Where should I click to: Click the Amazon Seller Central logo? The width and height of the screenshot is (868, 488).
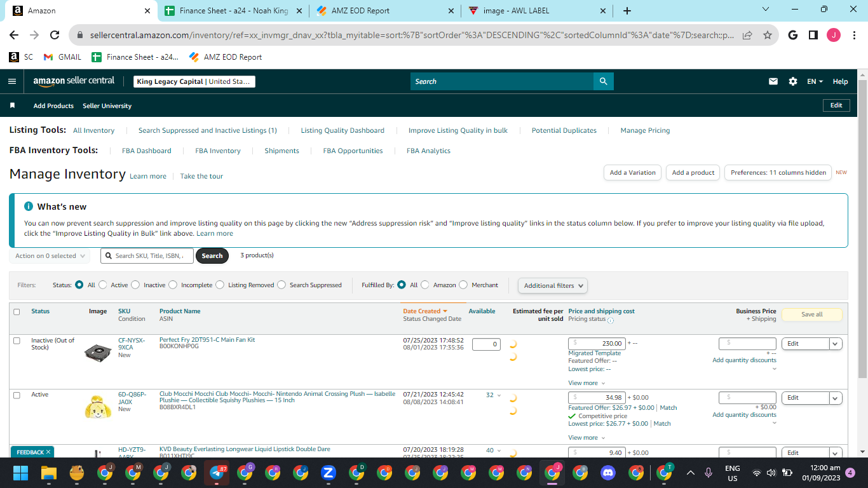coord(74,81)
